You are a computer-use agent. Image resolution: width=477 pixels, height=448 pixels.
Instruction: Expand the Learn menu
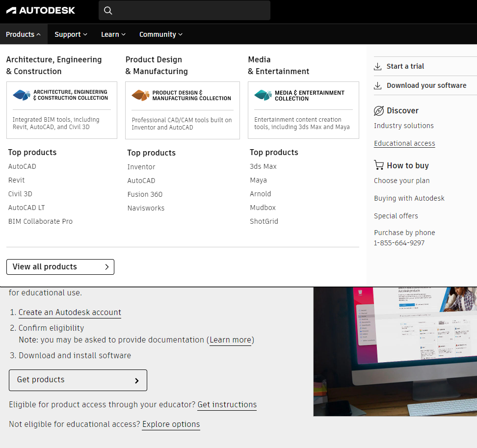click(113, 34)
